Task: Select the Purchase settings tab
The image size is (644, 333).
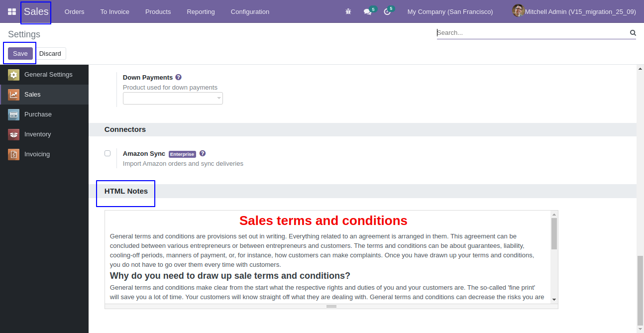Action: pyautogui.click(x=44, y=114)
